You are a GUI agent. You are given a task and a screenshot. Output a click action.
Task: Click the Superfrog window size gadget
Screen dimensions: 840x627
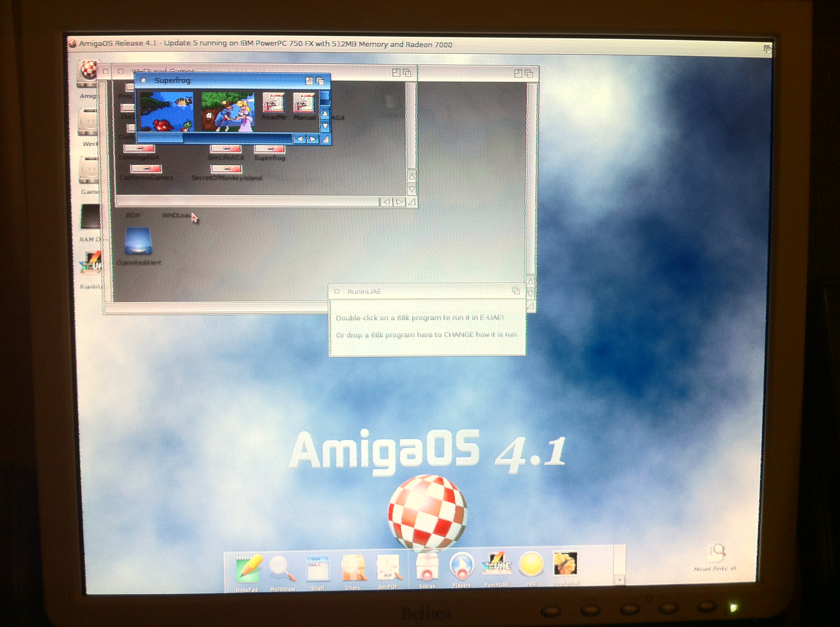tap(325, 139)
